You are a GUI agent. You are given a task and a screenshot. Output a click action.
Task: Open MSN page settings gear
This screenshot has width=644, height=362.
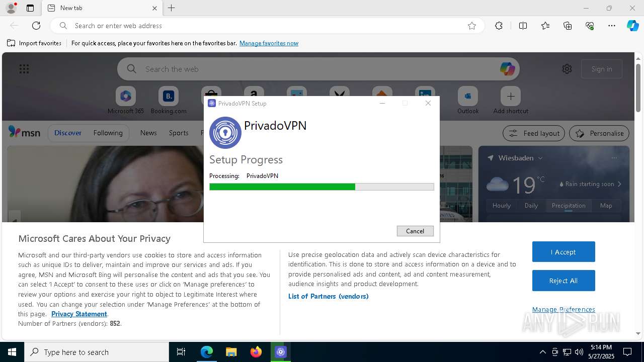coord(567,69)
